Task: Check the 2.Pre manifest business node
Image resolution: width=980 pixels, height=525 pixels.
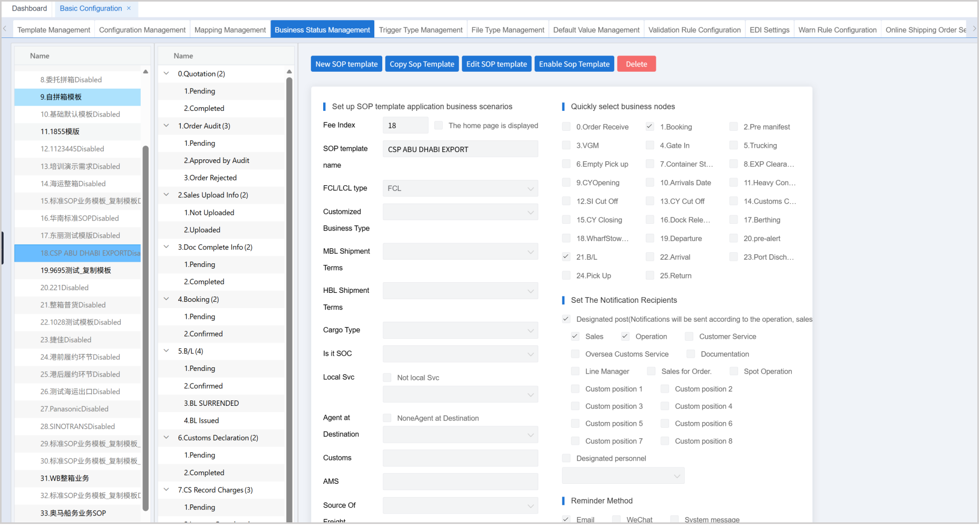Action: (733, 127)
